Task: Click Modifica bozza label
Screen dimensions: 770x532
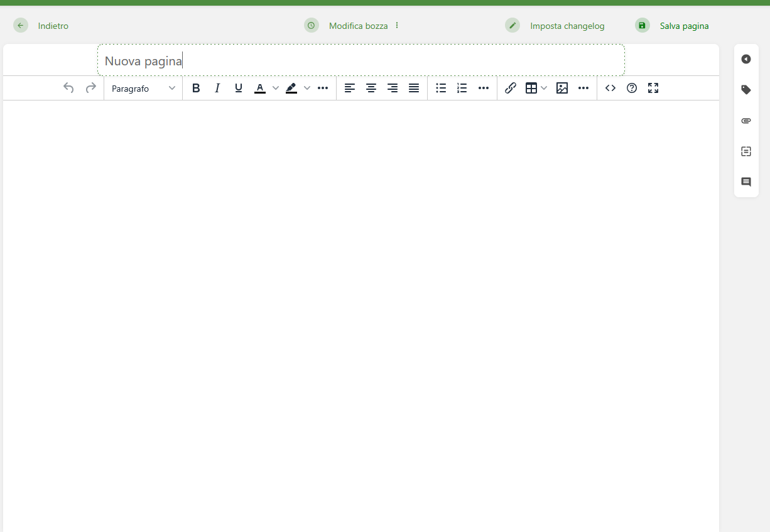Action: point(359,26)
